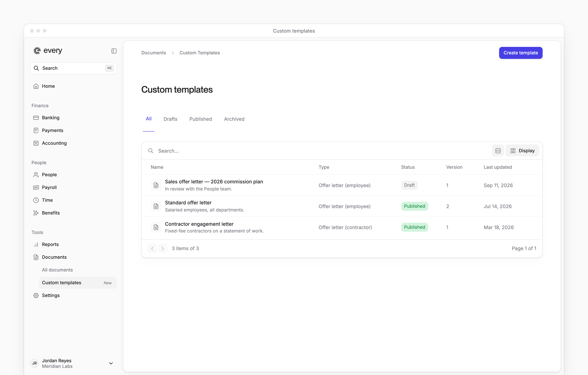The width and height of the screenshot is (588, 375).
Task: Go to the next page arrow
Action: tap(163, 249)
